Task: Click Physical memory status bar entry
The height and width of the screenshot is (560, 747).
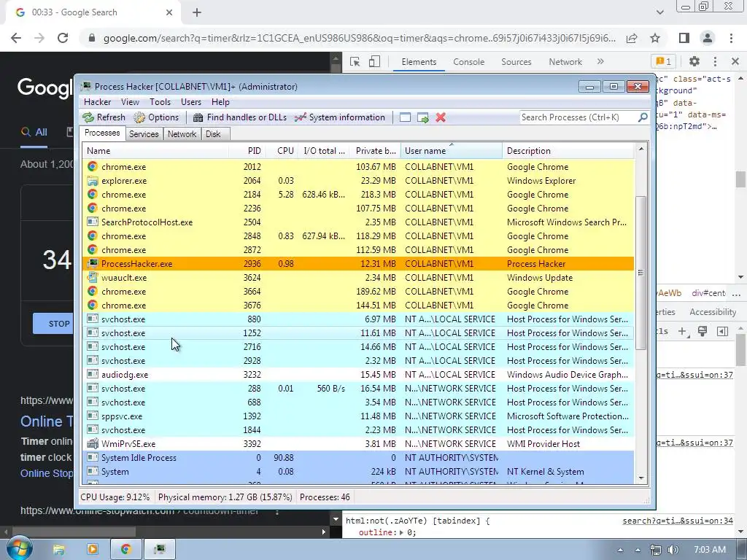Action: (225, 497)
